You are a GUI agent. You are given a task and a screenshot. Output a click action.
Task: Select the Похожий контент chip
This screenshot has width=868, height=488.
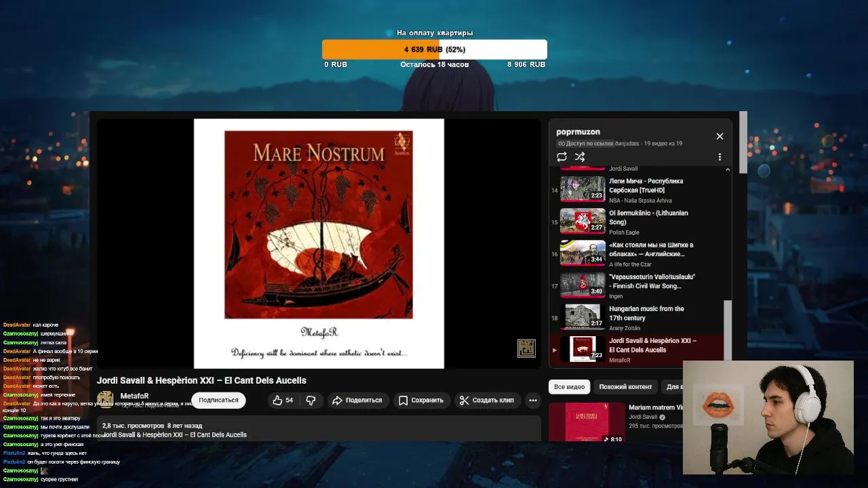tap(625, 387)
